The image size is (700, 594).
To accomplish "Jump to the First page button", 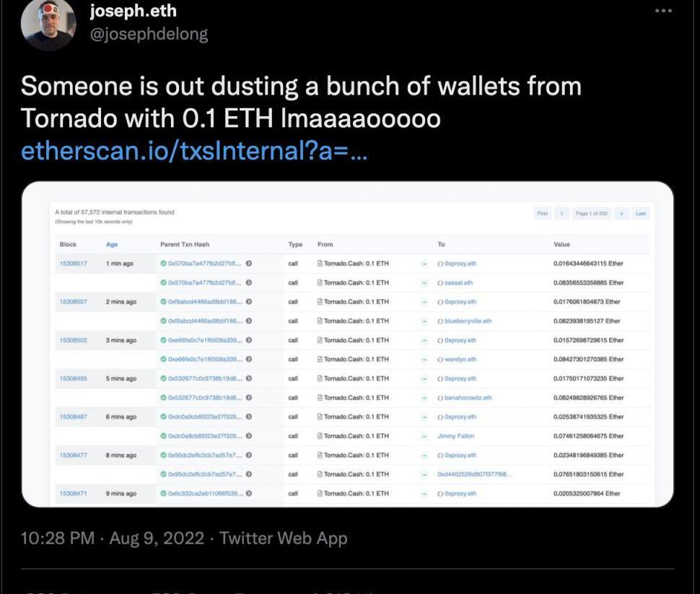I will pyautogui.click(x=543, y=214).
